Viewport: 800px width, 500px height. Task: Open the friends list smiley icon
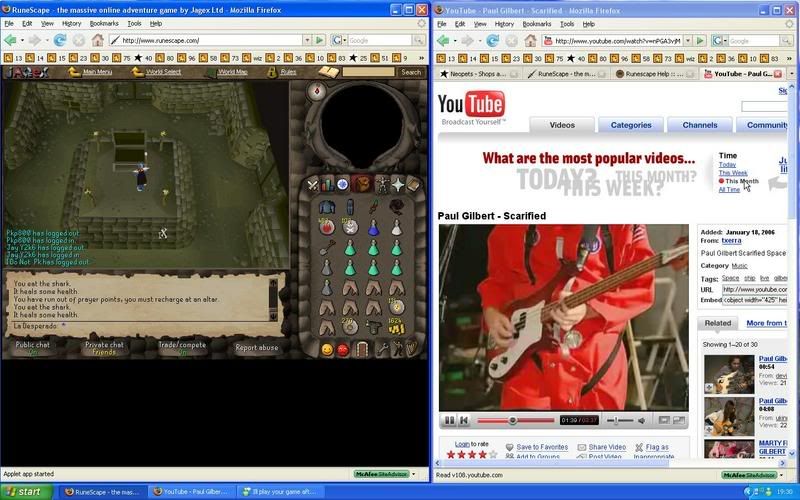tap(327, 349)
